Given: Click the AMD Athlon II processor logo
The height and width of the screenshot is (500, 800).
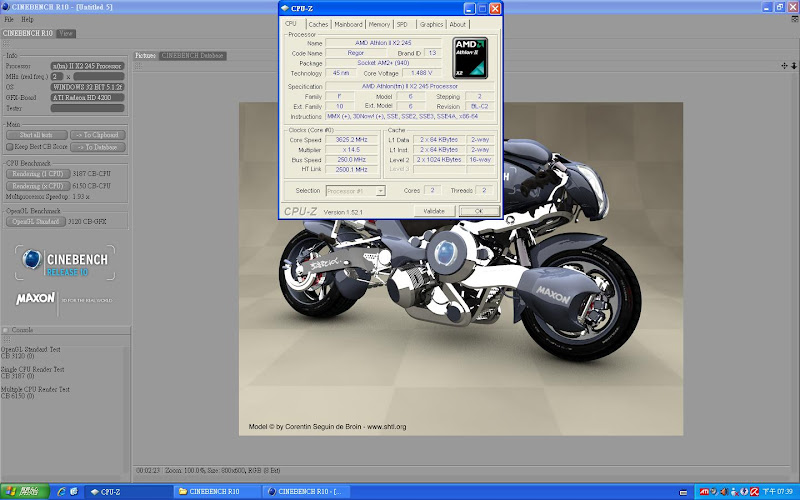Looking at the screenshot, I should (470, 57).
